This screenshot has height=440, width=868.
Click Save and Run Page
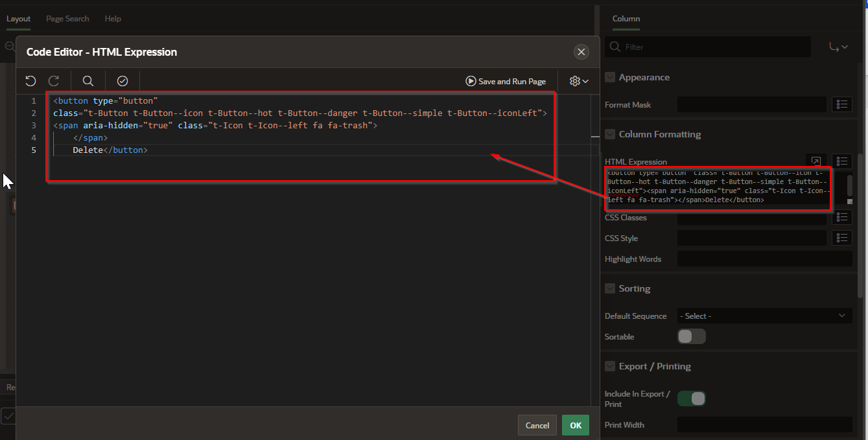click(x=506, y=81)
